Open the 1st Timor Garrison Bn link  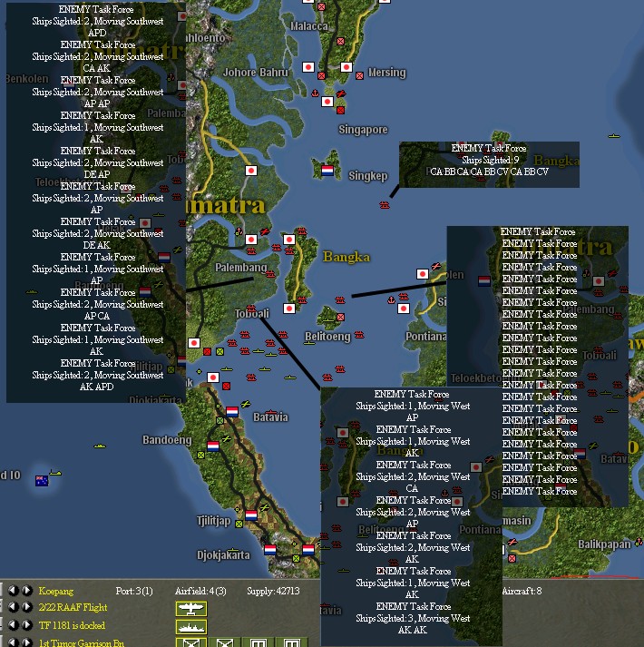pyautogui.click(x=82, y=642)
